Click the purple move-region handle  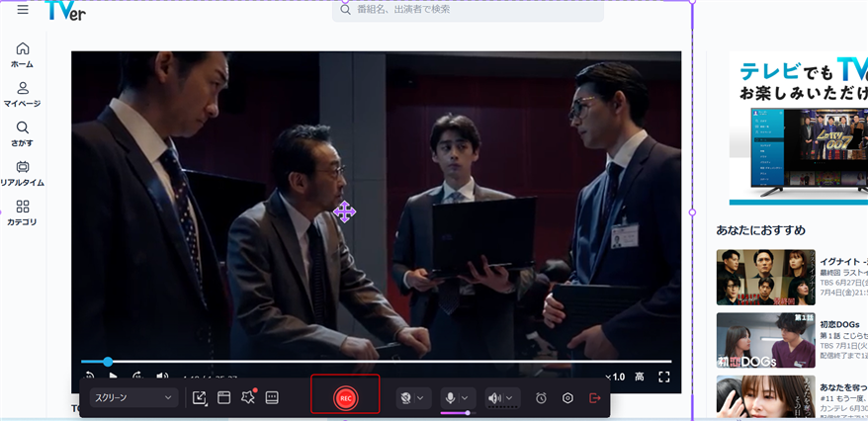pos(344,211)
